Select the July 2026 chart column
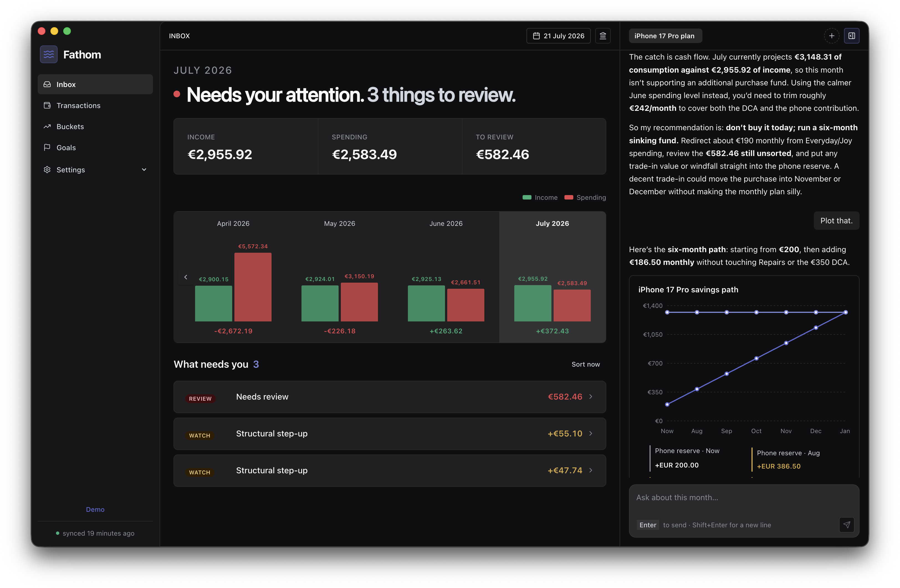 pos(553,277)
